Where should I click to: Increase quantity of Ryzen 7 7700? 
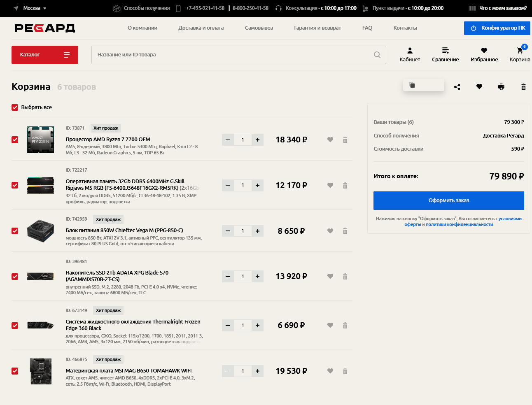(x=257, y=140)
